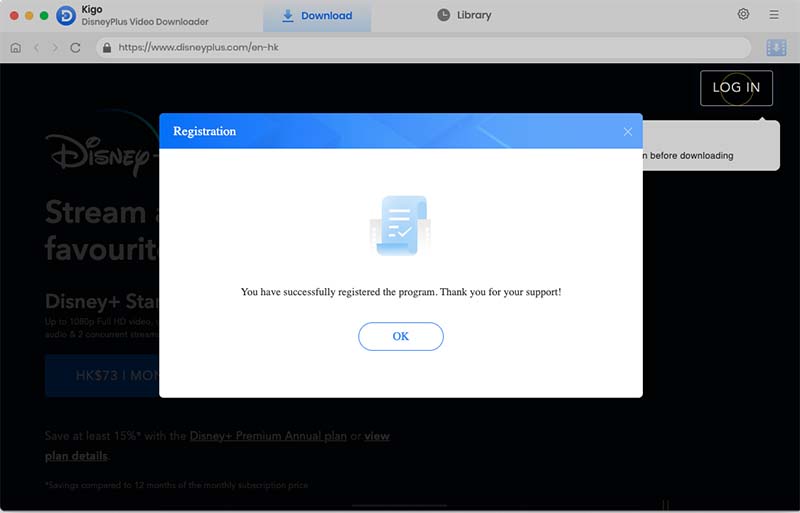Open settings via gear icon

(x=743, y=14)
